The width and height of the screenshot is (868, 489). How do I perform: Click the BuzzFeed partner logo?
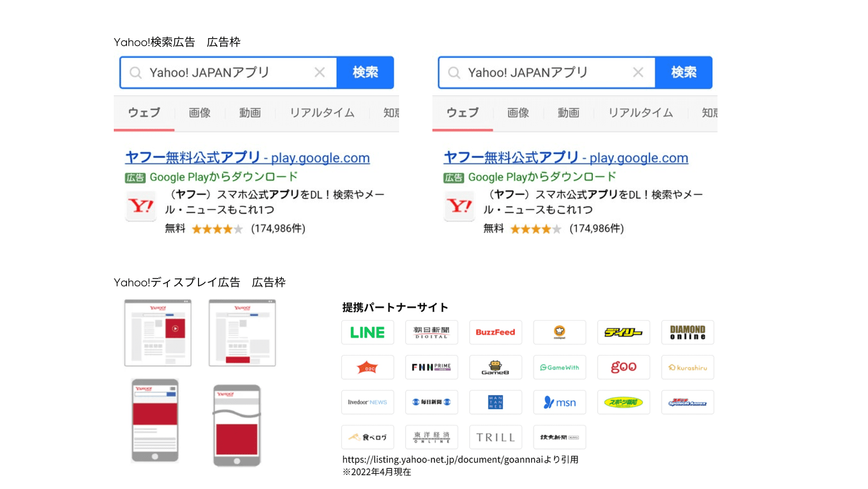(x=495, y=332)
